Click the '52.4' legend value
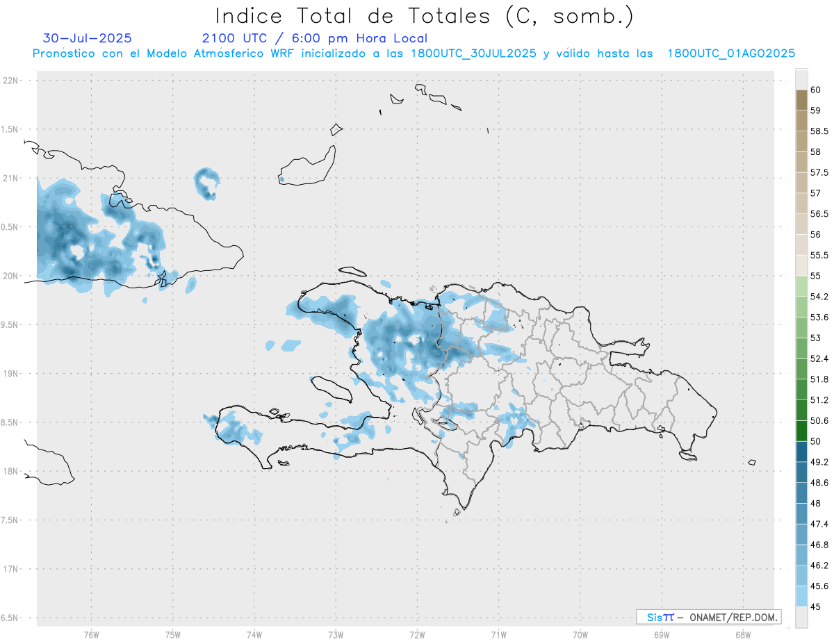Screen dimensions: 834x644 click(x=819, y=358)
